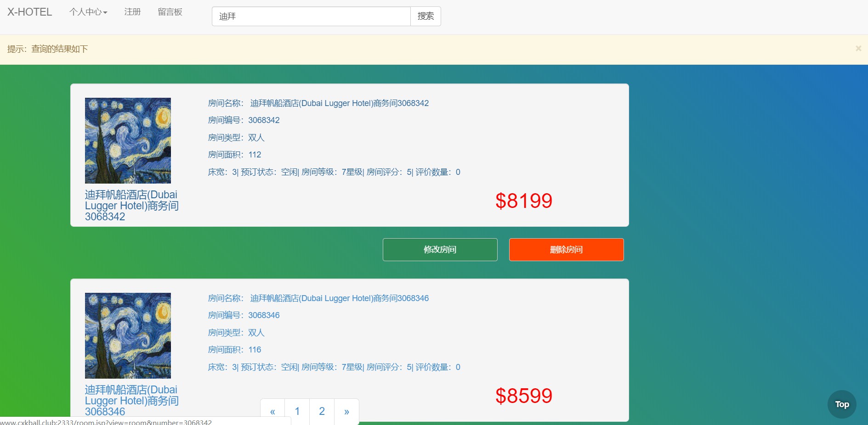Click the Starry Night thumbnail for room 3068342
This screenshot has width=868, height=425.
[x=128, y=140]
